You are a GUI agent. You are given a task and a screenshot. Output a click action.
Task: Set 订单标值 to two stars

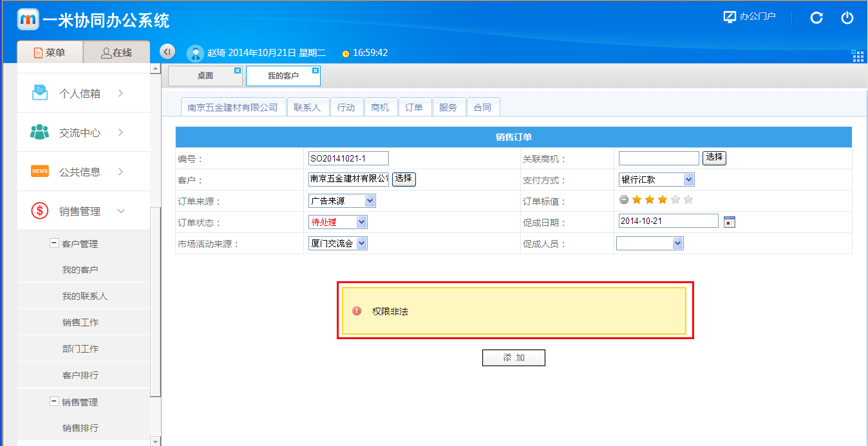[x=650, y=200]
